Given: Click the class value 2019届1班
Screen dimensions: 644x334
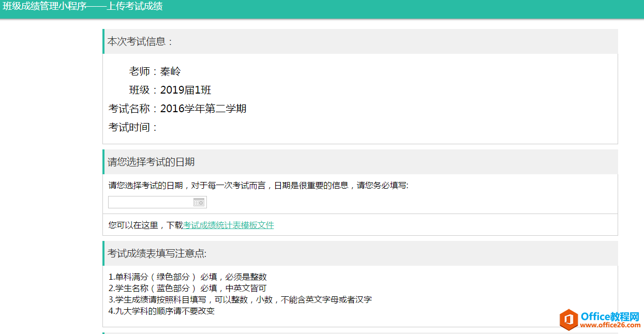Looking at the screenshot, I should [x=186, y=90].
